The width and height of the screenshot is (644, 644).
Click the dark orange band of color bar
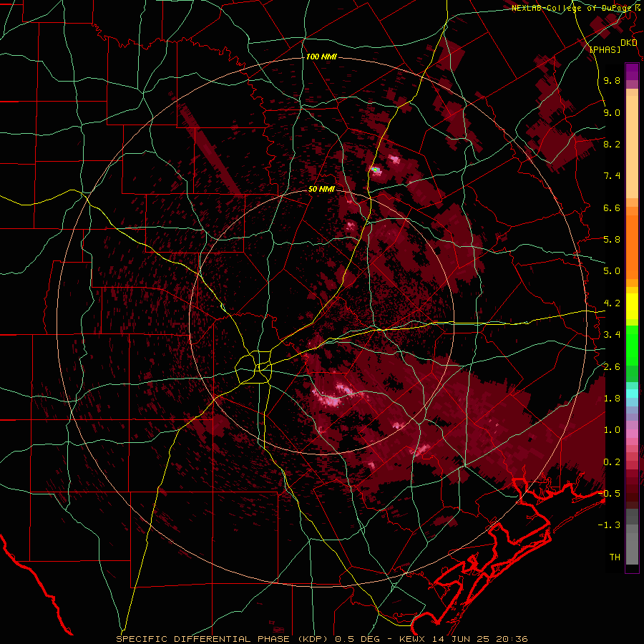[x=632, y=248]
